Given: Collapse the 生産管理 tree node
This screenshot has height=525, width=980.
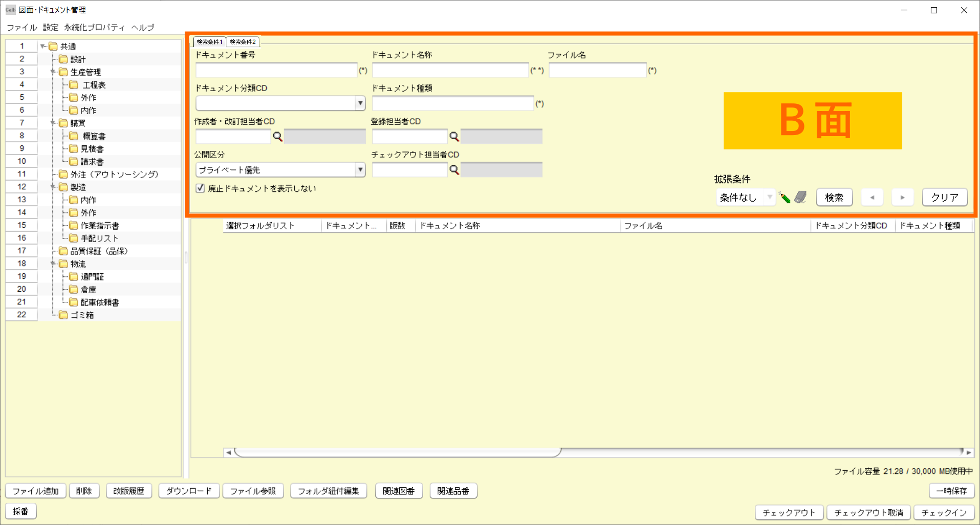Looking at the screenshot, I should [53, 72].
